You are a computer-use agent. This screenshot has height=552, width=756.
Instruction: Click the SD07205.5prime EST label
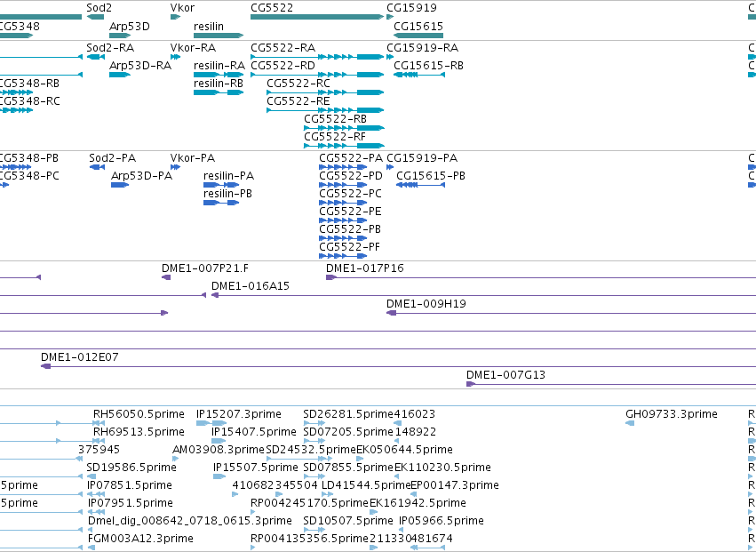click(x=348, y=432)
